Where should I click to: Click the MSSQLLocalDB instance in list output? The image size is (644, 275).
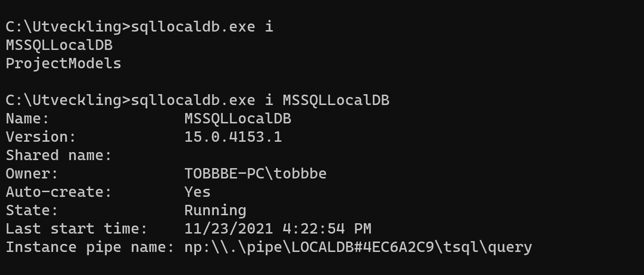pyautogui.click(x=59, y=45)
